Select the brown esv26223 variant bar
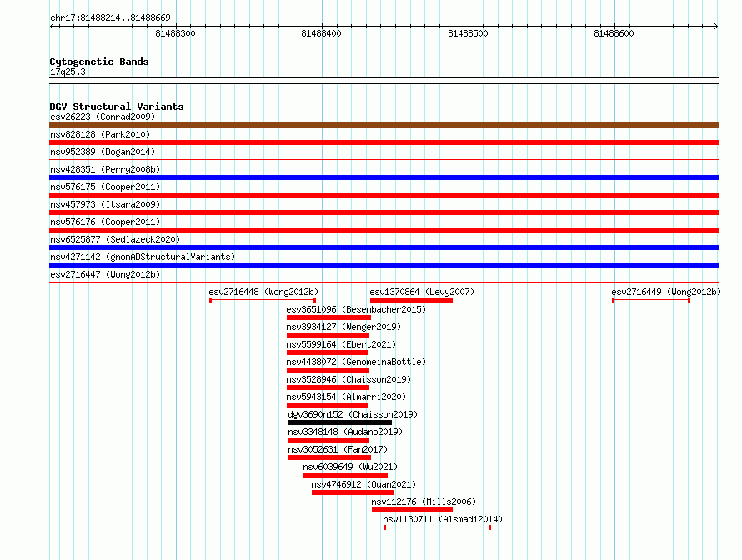 coord(384,125)
